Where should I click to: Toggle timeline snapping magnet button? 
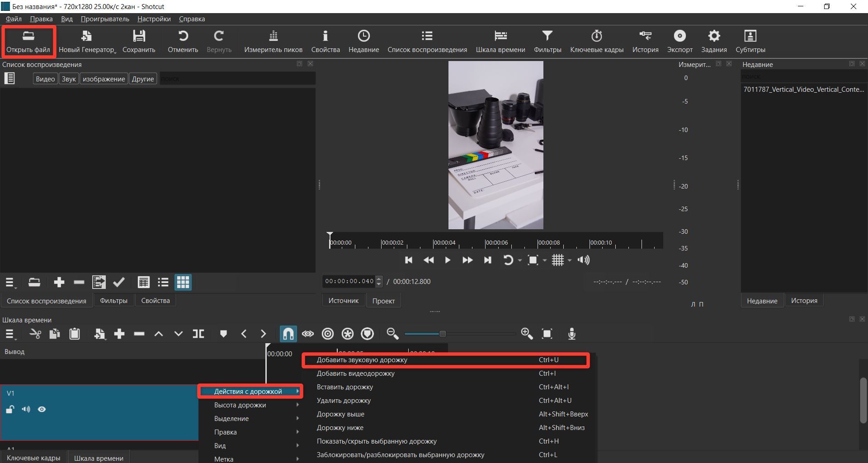[288, 334]
